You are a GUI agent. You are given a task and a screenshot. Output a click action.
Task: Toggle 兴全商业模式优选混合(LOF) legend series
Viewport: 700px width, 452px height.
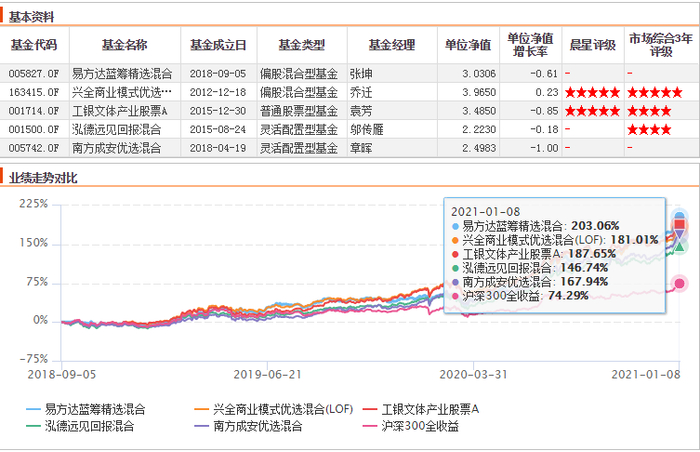pyautogui.click(x=274, y=409)
